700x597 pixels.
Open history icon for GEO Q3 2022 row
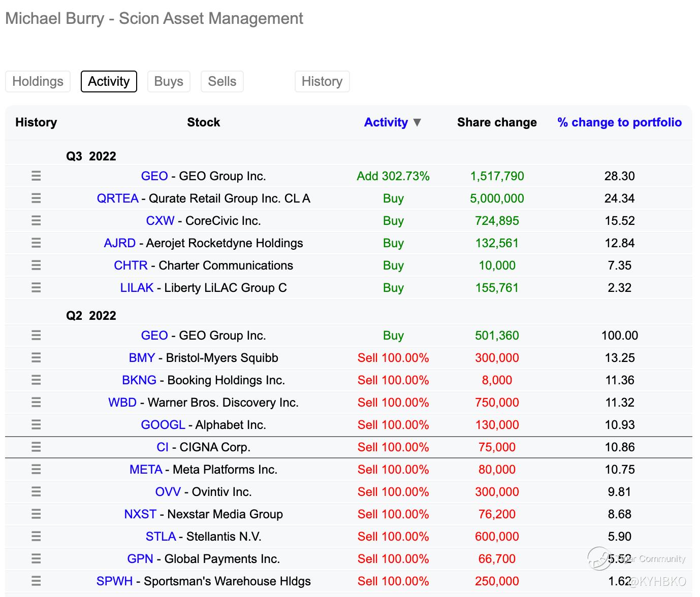coord(36,176)
